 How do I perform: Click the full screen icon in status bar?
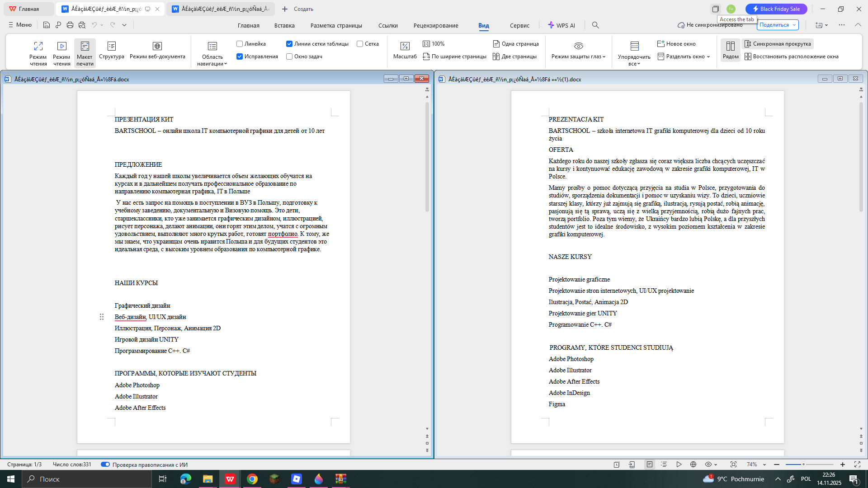(x=857, y=465)
